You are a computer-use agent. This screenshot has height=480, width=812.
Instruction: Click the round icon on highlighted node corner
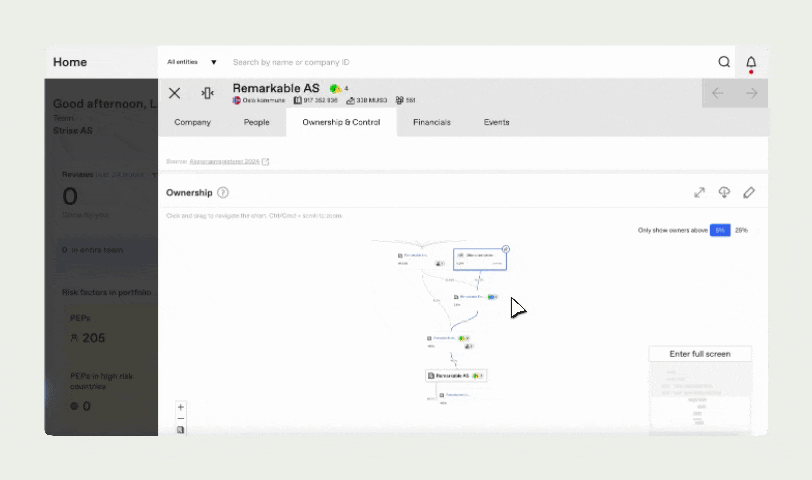tap(505, 249)
